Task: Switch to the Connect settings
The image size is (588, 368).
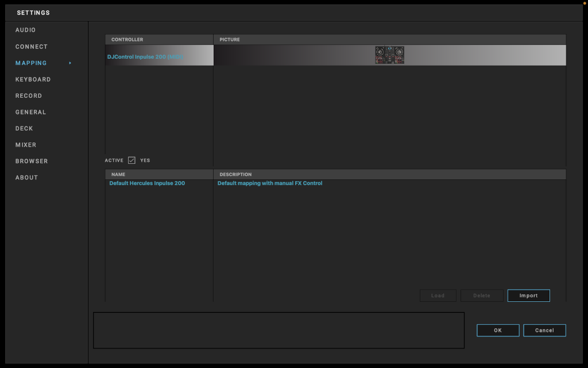Action: click(32, 47)
